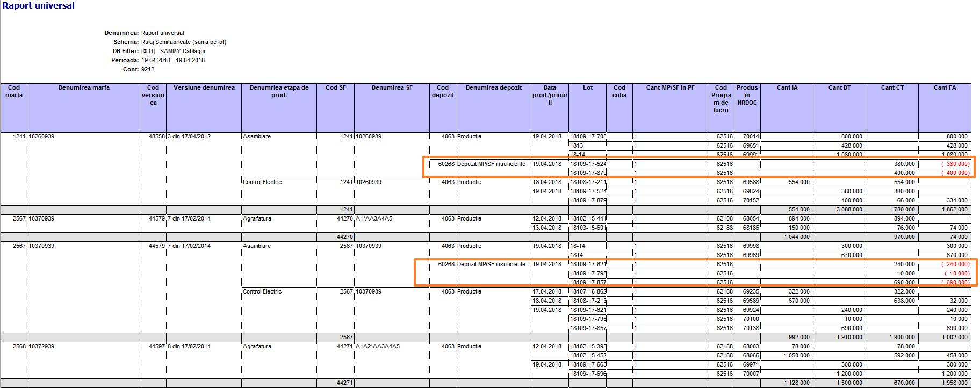This screenshot has height=388, width=980.
Task: Select the Perioada date range value
Action: (173, 60)
